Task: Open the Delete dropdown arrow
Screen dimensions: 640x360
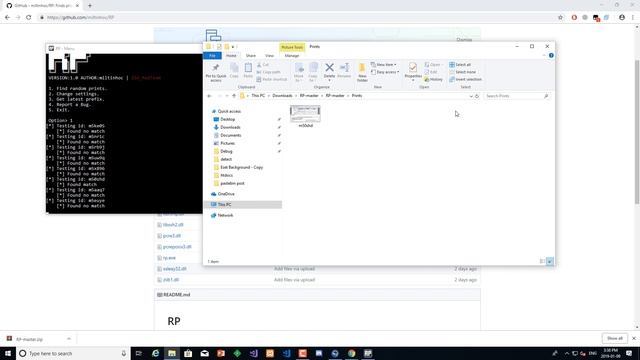Action: point(329,80)
